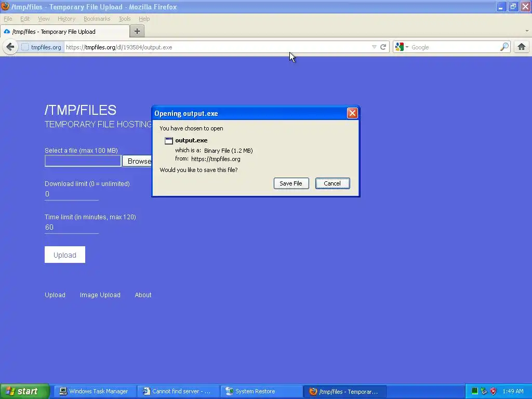Open a new tab with the plus button
Viewport: 532px width, 399px height.
137,31
